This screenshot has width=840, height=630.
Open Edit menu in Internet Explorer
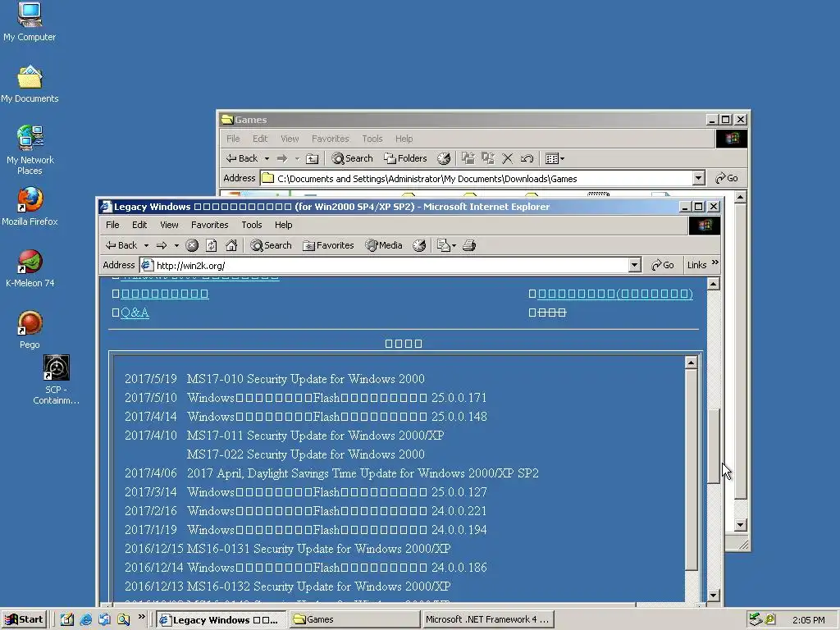coord(139,225)
